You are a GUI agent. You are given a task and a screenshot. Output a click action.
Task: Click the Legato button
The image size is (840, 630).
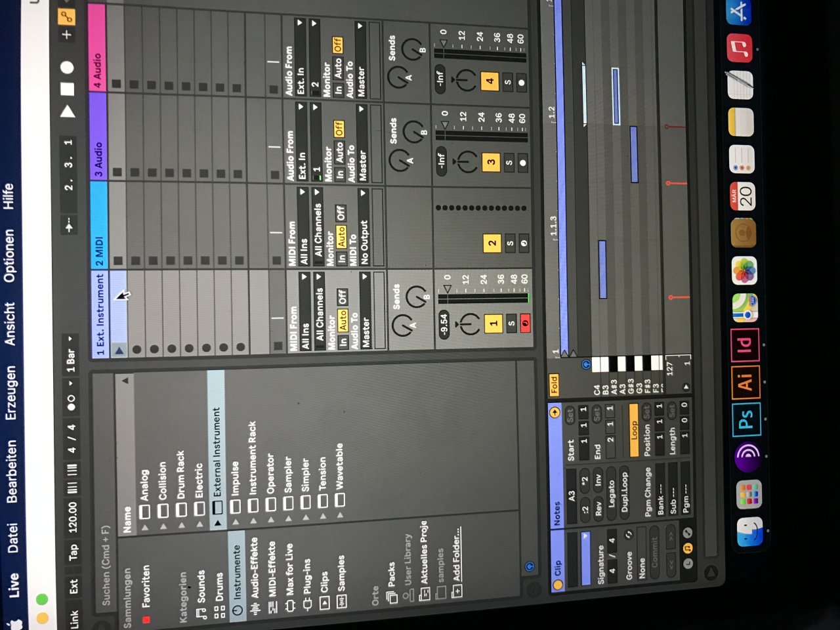(612, 493)
